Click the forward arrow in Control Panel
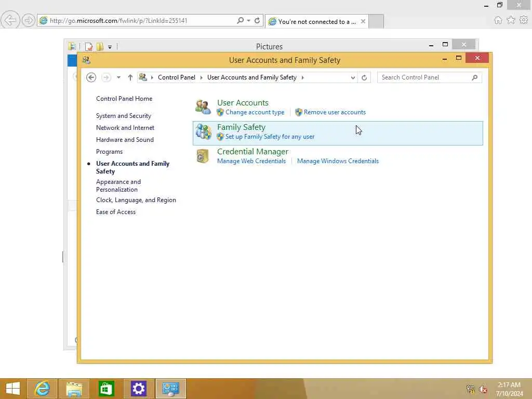 point(106,77)
